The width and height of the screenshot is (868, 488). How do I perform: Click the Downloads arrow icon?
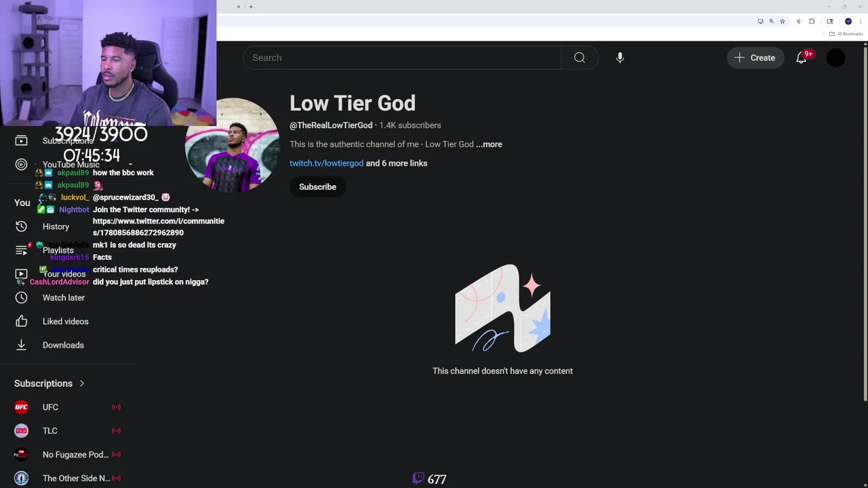click(21, 345)
